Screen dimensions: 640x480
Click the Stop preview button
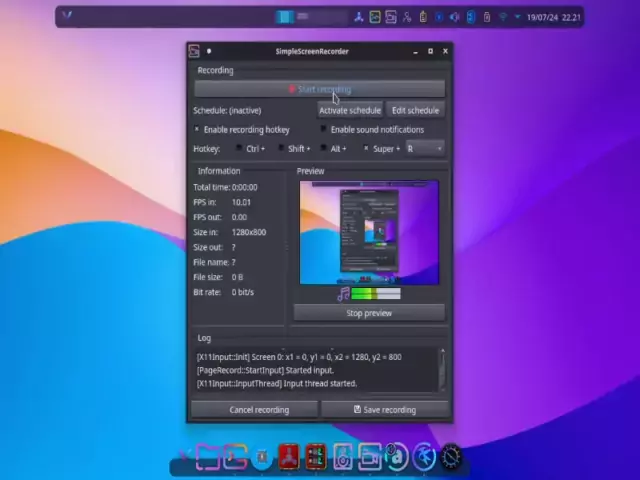(369, 313)
